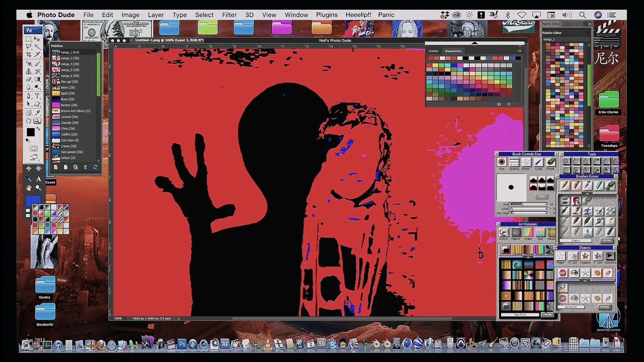Open the Filter menu
Image resolution: width=644 pixels, height=362 pixels.
click(x=229, y=15)
